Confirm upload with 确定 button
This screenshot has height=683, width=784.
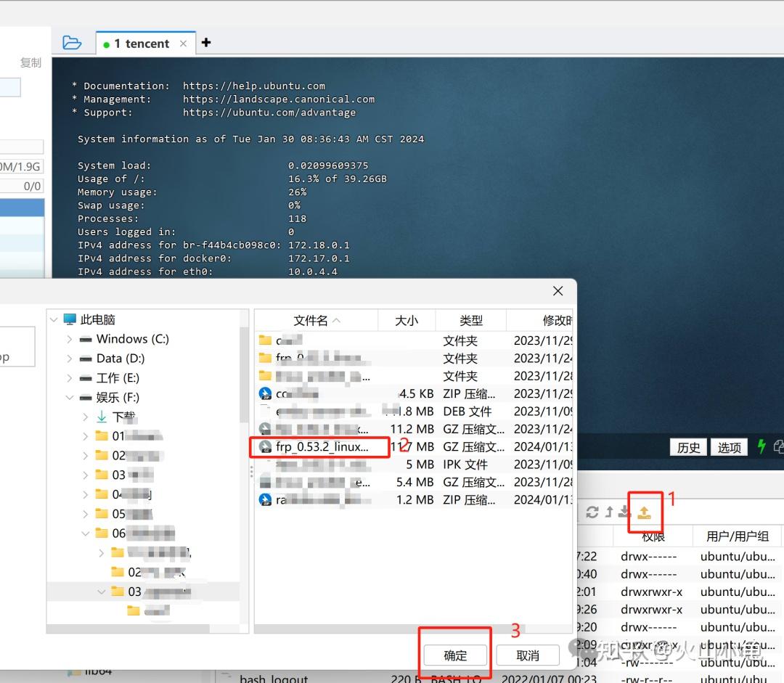pos(454,655)
